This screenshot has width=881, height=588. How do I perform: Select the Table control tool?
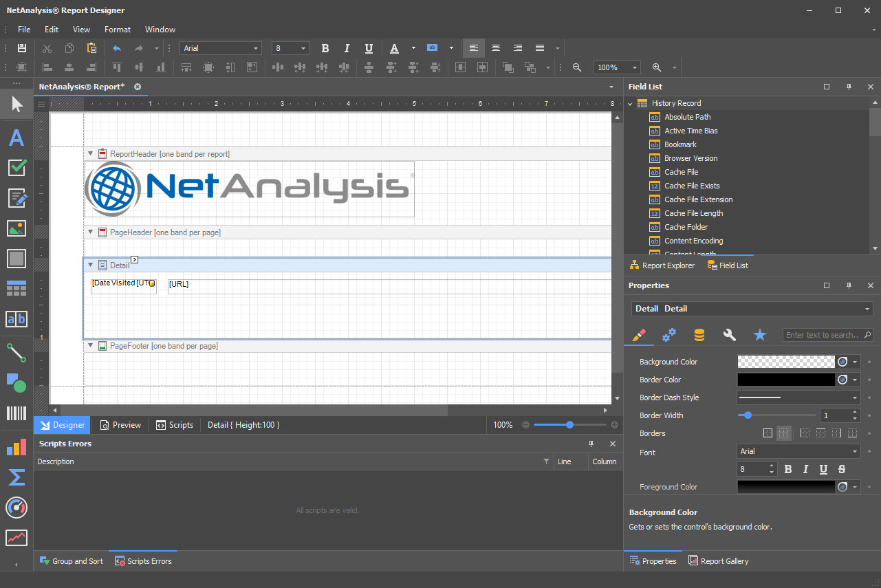[17, 289]
